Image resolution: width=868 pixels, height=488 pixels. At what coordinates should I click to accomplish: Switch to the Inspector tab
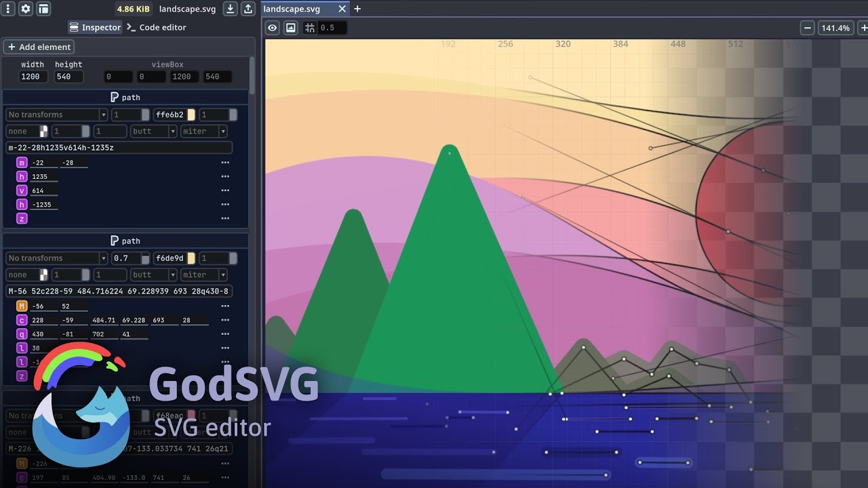point(95,27)
